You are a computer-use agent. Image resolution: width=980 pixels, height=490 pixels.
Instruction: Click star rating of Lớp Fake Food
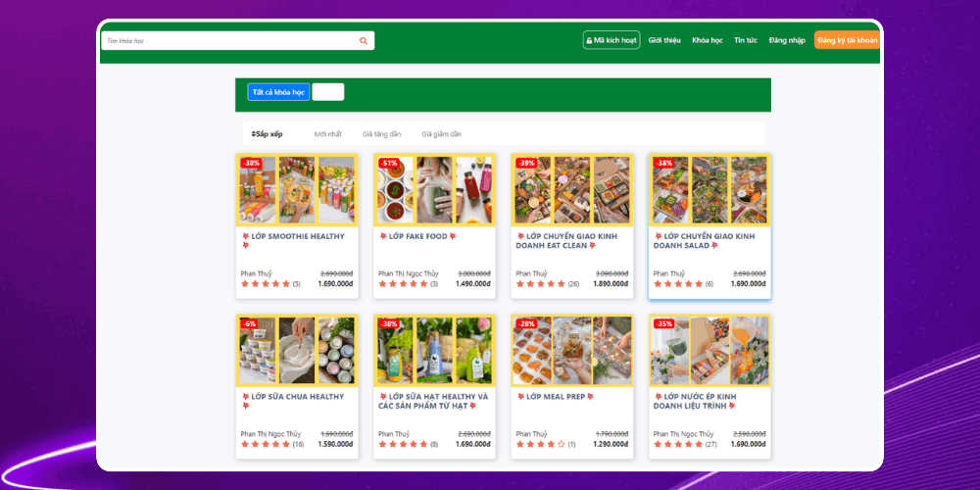(x=403, y=284)
